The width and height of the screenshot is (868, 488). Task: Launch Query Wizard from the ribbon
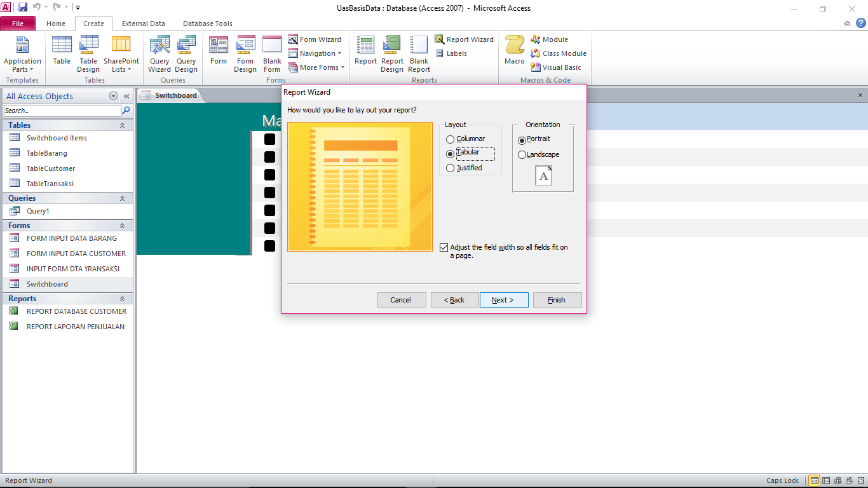pos(159,53)
